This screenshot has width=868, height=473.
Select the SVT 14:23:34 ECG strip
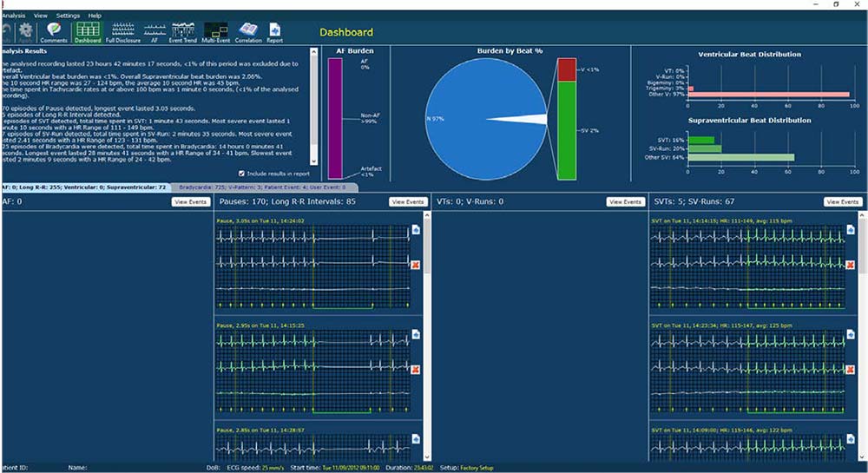tap(748, 371)
